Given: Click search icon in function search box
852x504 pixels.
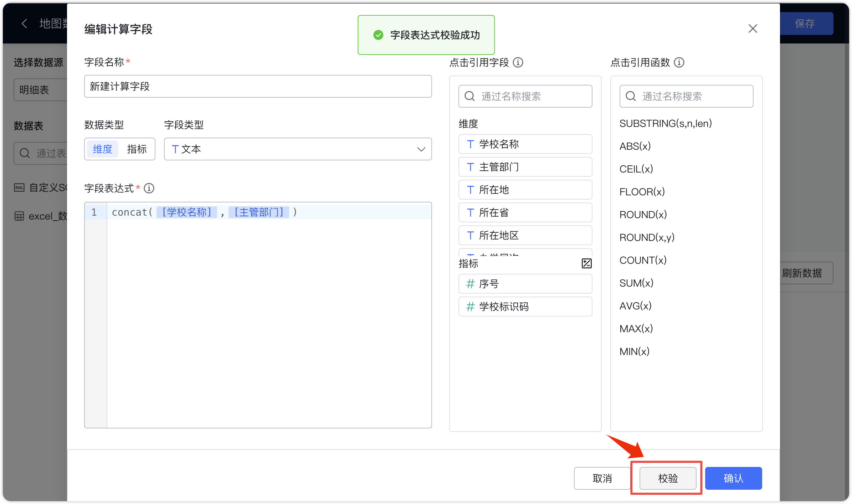Looking at the screenshot, I should (x=631, y=96).
